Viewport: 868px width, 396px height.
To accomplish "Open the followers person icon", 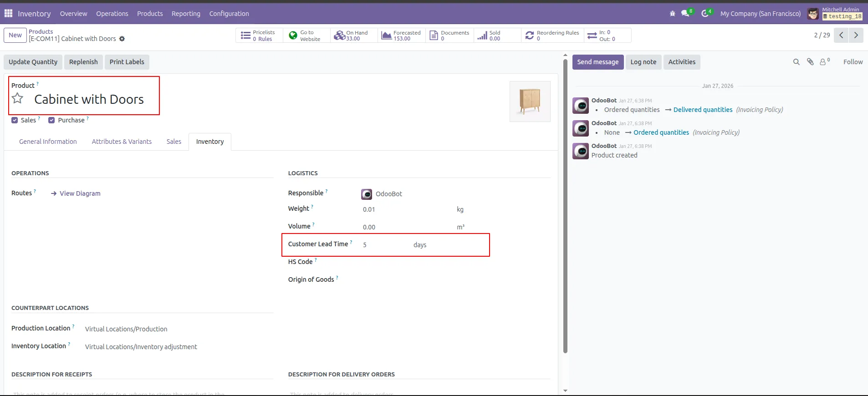I will tap(823, 62).
